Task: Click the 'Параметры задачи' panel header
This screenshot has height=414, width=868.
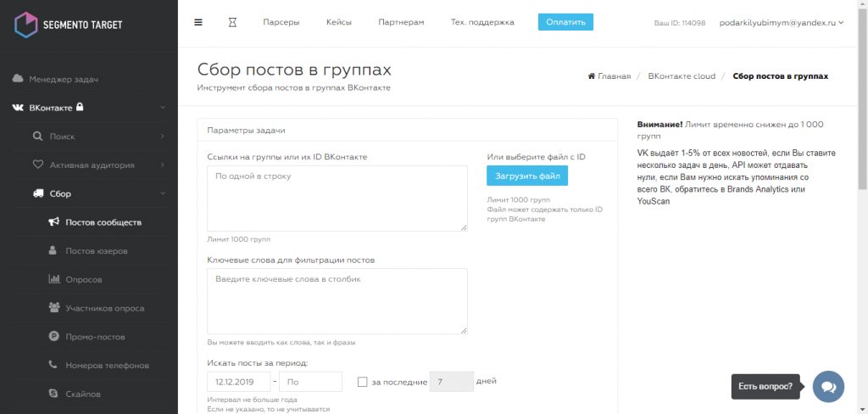Action: [x=407, y=131]
